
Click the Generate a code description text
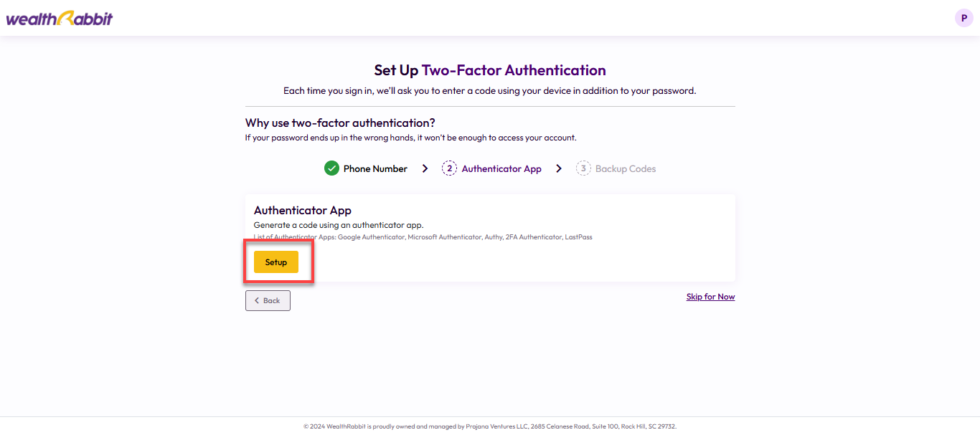point(339,225)
